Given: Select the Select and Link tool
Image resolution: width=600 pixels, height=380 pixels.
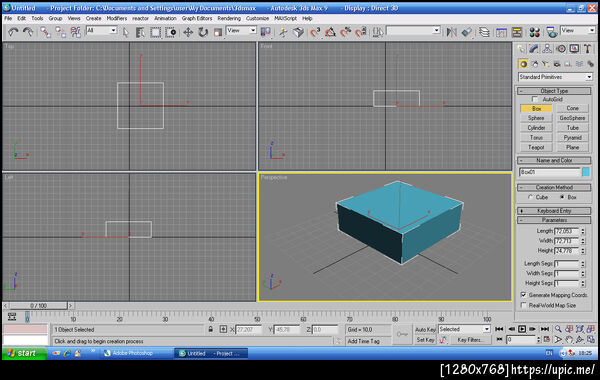Looking at the screenshot, I should pos(45,32).
